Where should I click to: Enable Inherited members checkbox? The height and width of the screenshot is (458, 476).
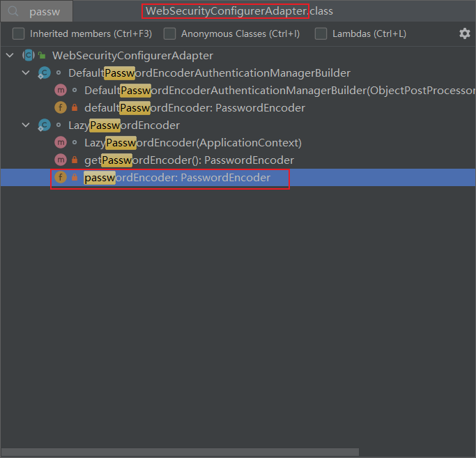click(18, 33)
